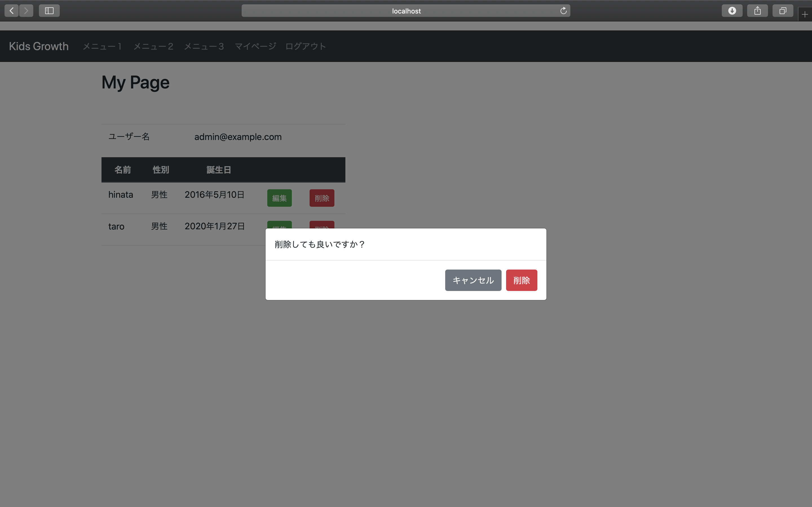This screenshot has width=812, height=507.
Task: Open メニュー2 in the top navigation
Action: 153,46
